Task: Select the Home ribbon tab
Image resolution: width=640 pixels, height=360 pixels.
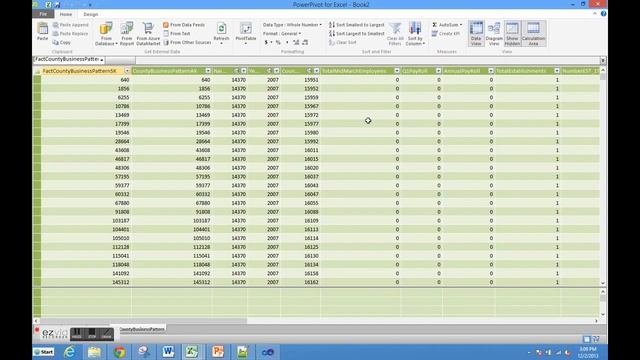Action: (66, 14)
